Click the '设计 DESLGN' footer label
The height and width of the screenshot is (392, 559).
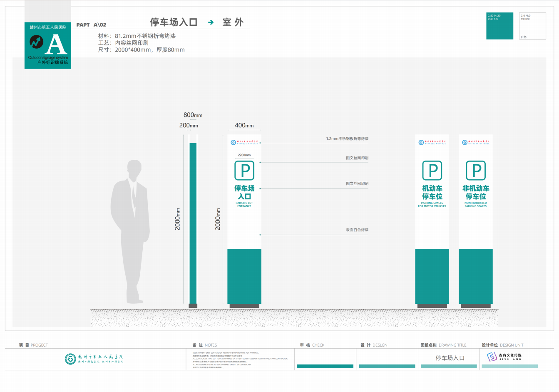tap(374, 345)
